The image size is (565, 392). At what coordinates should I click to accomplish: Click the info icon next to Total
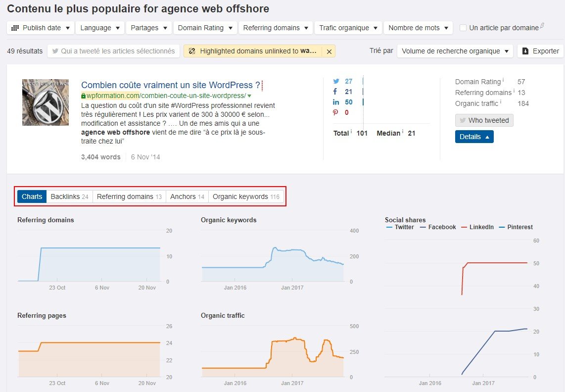351,131
